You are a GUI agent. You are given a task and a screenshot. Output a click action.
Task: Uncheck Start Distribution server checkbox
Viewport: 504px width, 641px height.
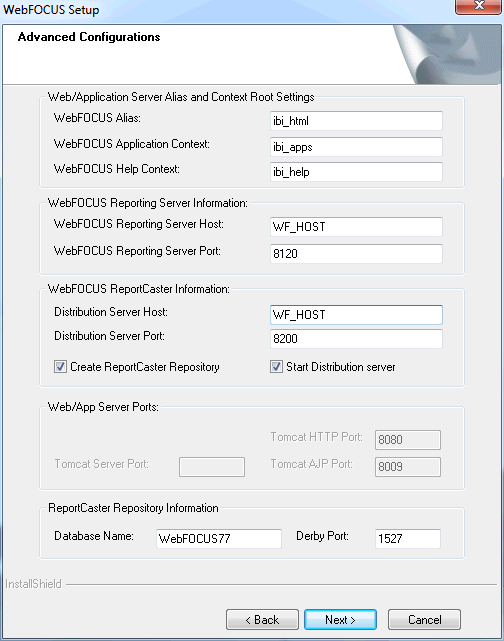pyautogui.click(x=276, y=367)
